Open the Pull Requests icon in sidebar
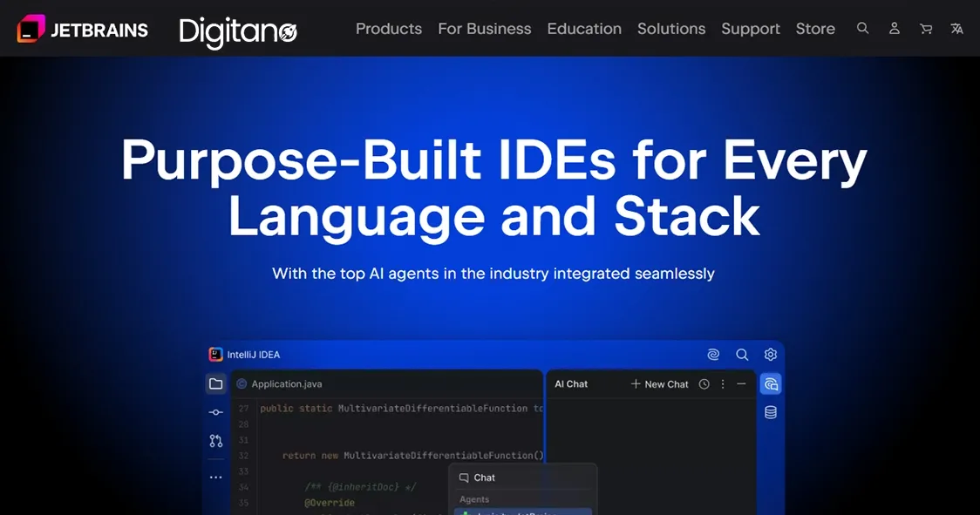The width and height of the screenshot is (980, 515). tap(215, 441)
